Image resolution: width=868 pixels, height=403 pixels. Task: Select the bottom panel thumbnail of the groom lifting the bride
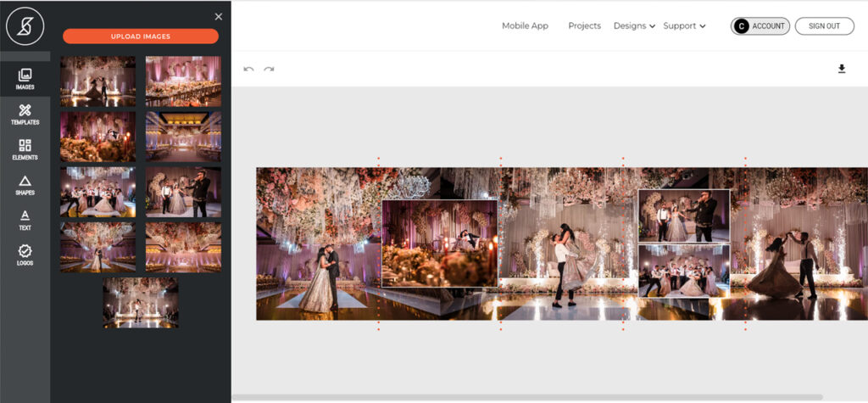point(141,303)
